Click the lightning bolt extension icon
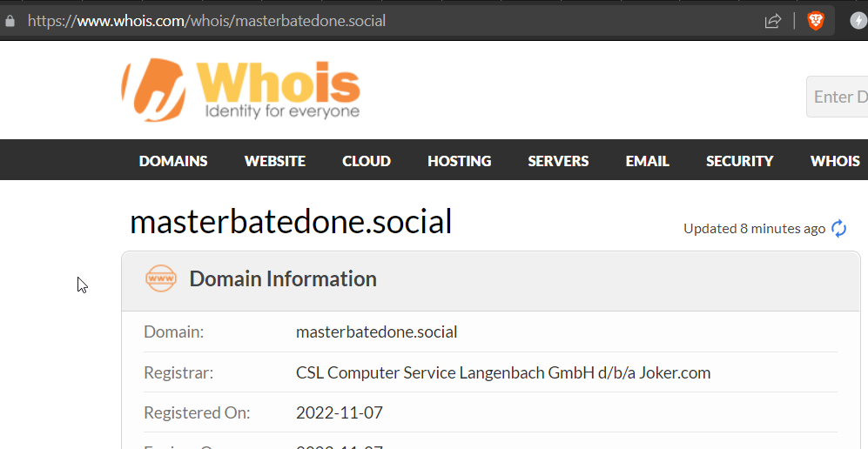Viewport: 868px width, 449px height. click(858, 21)
